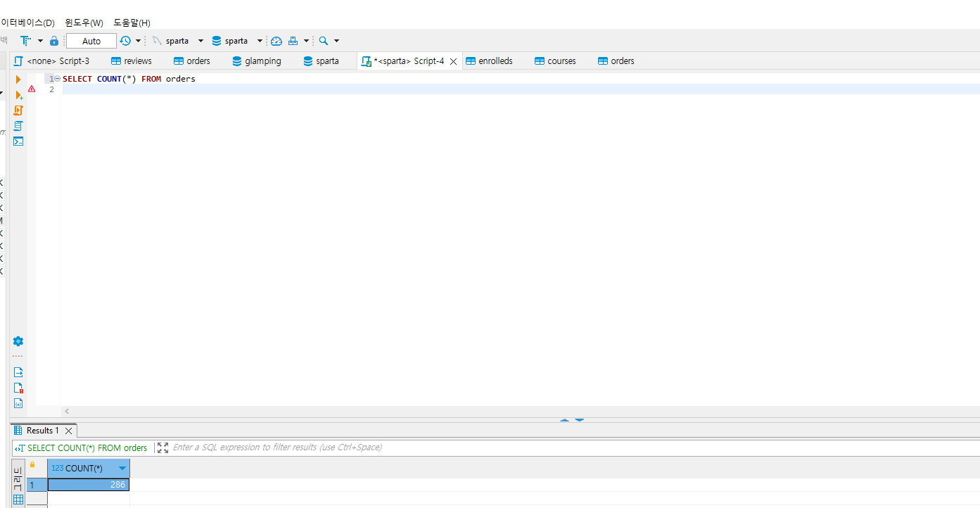The width and height of the screenshot is (980, 508).
Task: Click the SQL query icon in results bar
Action: coord(20,447)
